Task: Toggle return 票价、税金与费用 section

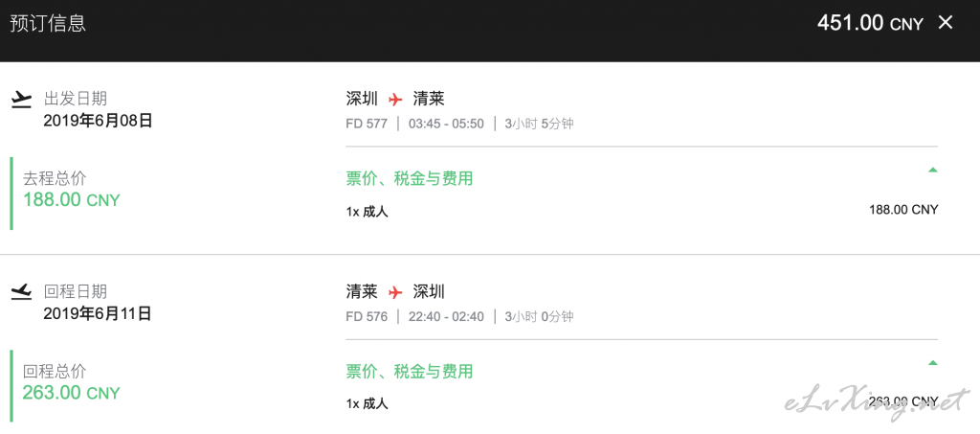Action: pos(410,372)
